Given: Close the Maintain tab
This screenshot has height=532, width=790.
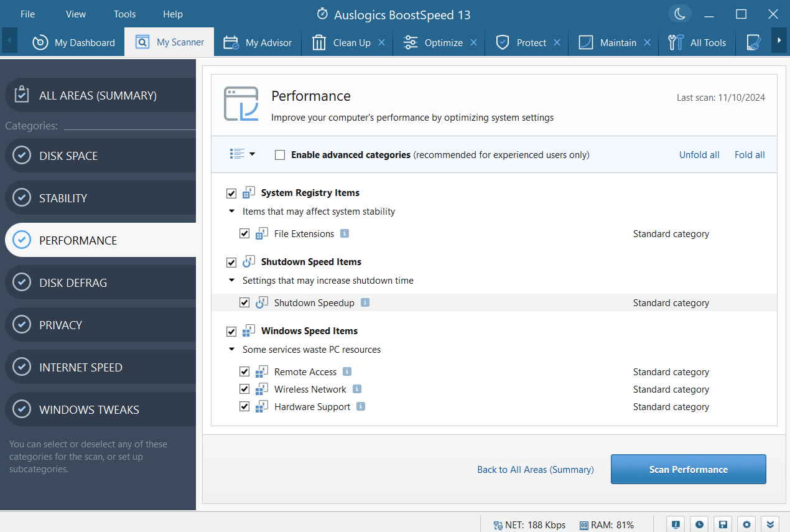Looking at the screenshot, I should 648,42.
